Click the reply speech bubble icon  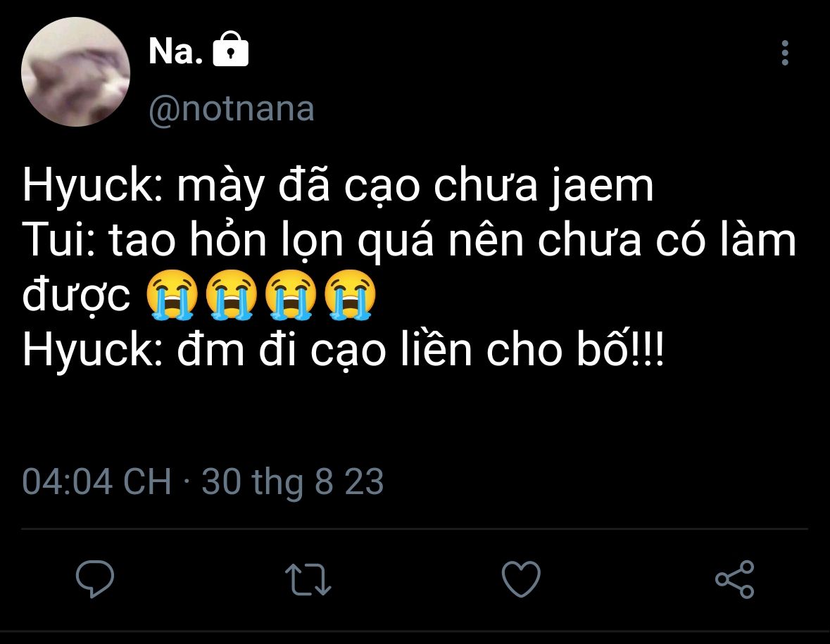click(95, 579)
